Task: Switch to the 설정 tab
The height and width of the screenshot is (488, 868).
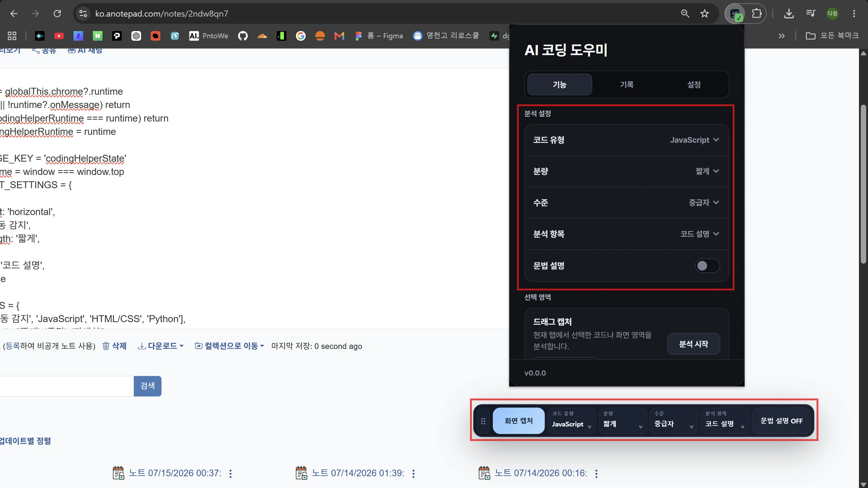Action: pyautogui.click(x=694, y=84)
